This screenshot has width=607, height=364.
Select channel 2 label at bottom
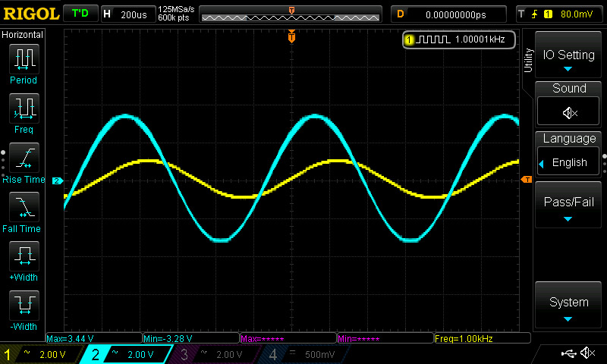click(96, 354)
